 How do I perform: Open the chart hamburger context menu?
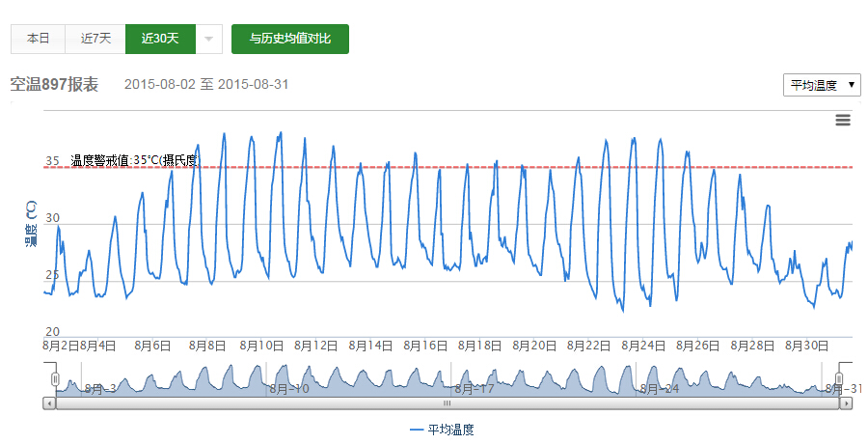click(843, 120)
